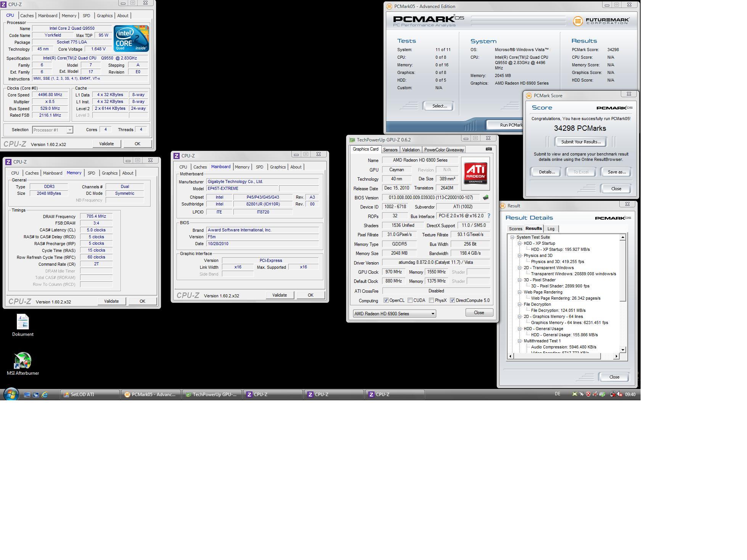Launch Internet Explorer from quick launch

pyautogui.click(x=45, y=395)
